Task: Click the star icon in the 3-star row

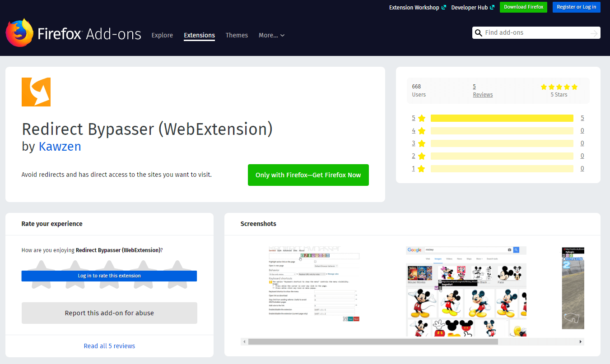Action: point(422,143)
